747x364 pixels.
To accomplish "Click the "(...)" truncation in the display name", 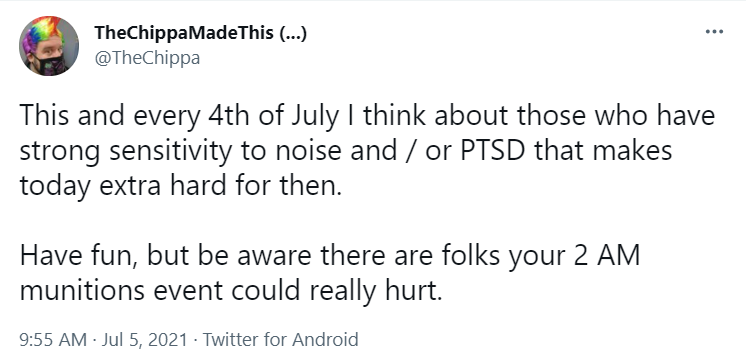I will [293, 33].
